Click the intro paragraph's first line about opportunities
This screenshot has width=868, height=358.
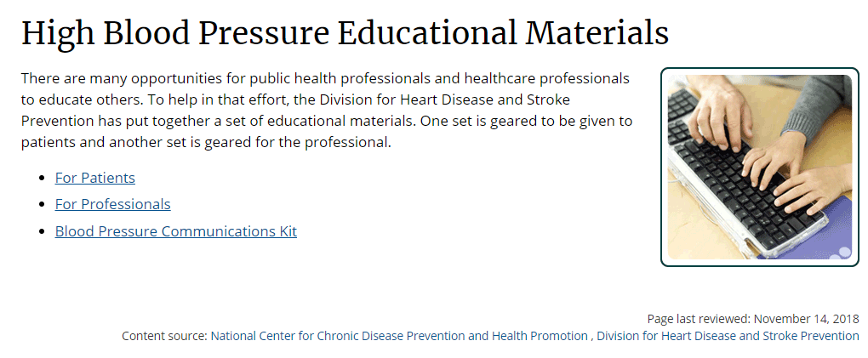pos(325,78)
